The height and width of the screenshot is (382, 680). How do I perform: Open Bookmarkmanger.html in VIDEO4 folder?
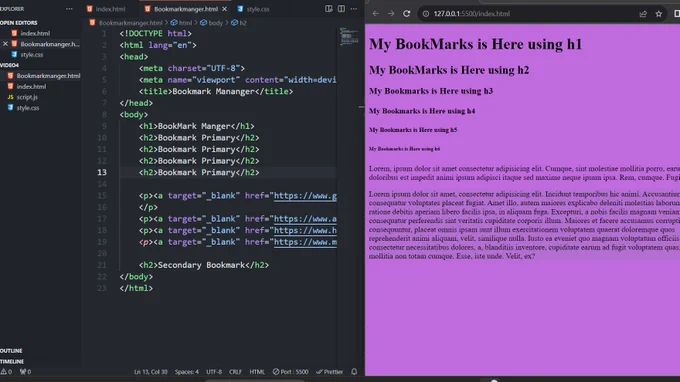pos(48,75)
